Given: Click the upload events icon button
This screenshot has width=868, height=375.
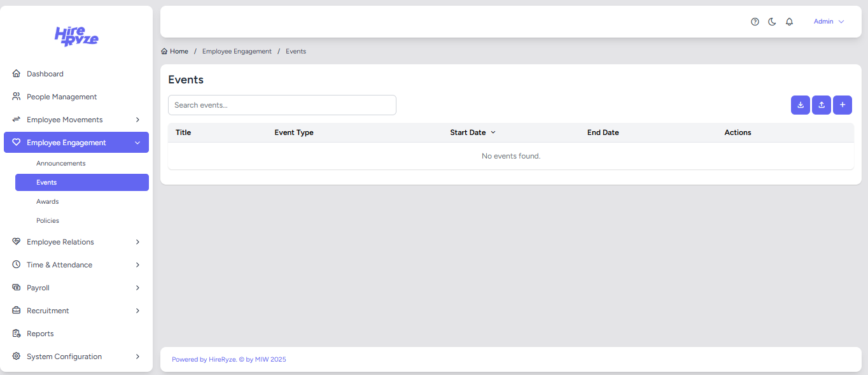Looking at the screenshot, I should coord(822,105).
